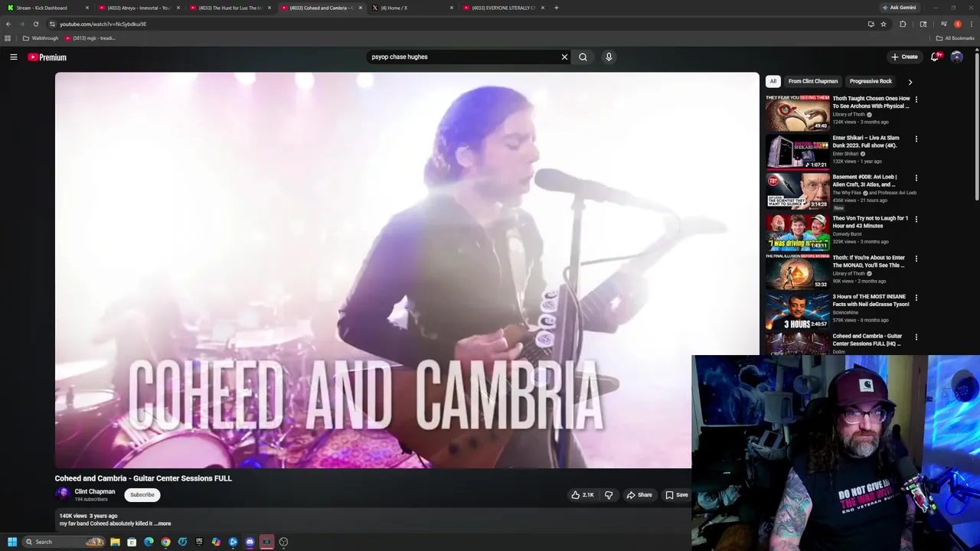Open the Chrome three-dot menu
The height and width of the screenshot is (551, 980).
coord(971,24)
